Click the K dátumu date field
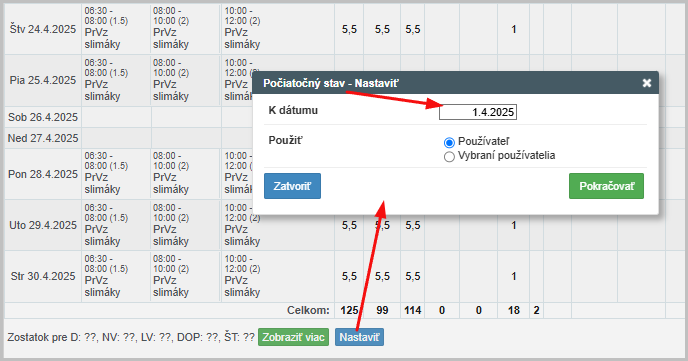 click(478, 112)
